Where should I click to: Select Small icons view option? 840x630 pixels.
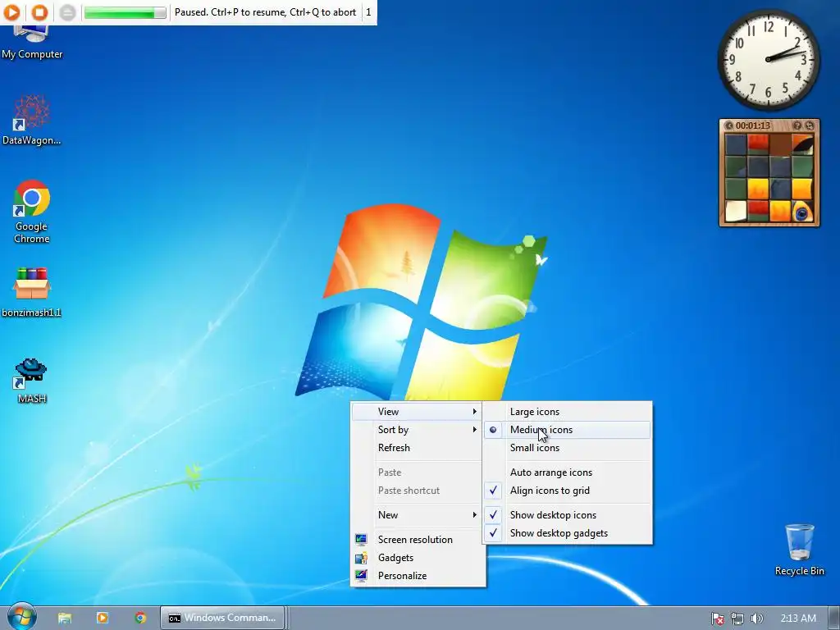(568, 448)
